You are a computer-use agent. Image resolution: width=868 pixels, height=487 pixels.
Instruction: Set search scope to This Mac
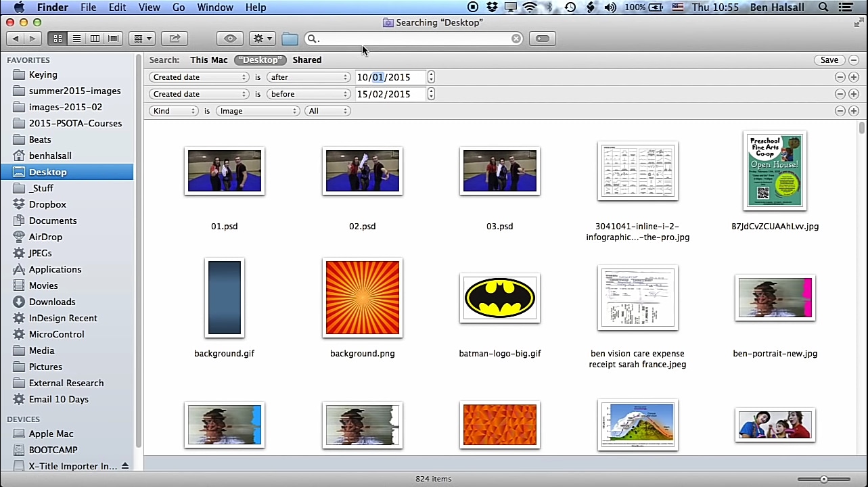(x=208, y=60)
